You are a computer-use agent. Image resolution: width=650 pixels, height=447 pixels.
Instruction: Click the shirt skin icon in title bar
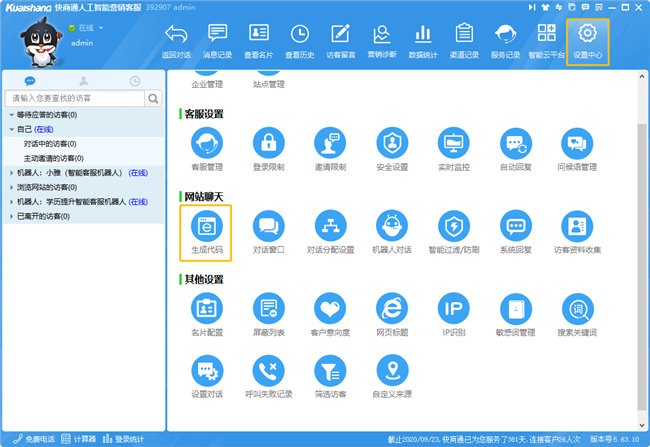coord(545,7)
